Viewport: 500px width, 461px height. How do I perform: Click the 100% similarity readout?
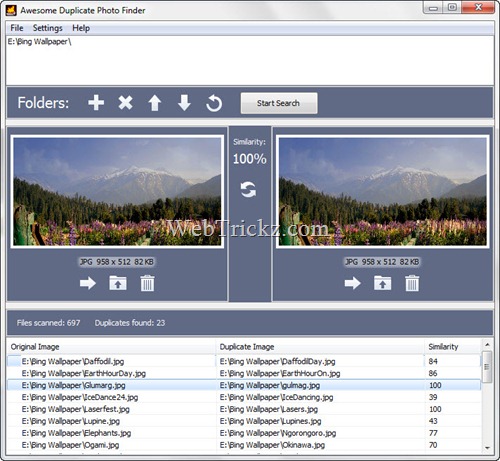point(250,159)
